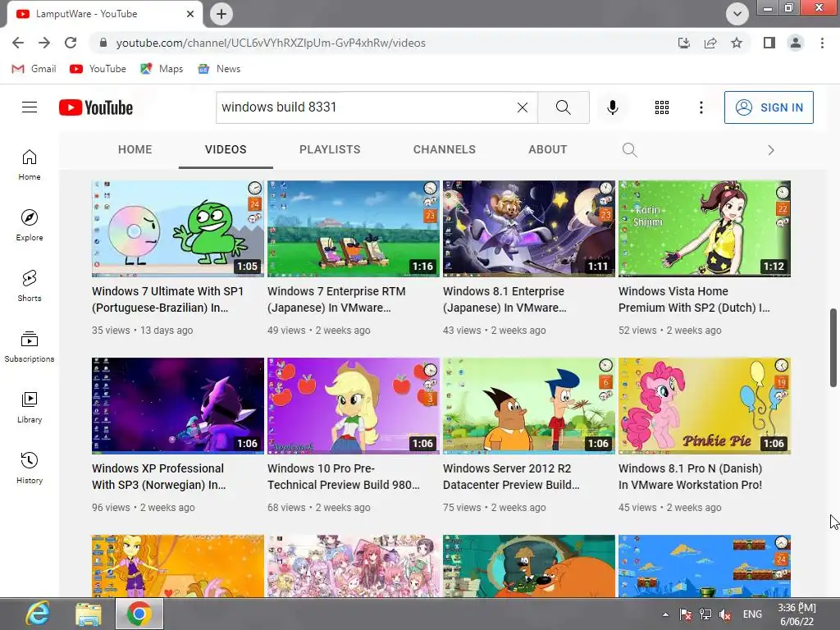Open Windows XP Professional With SP3 title
Screen dimensions: 840x630
coord(158,477)
